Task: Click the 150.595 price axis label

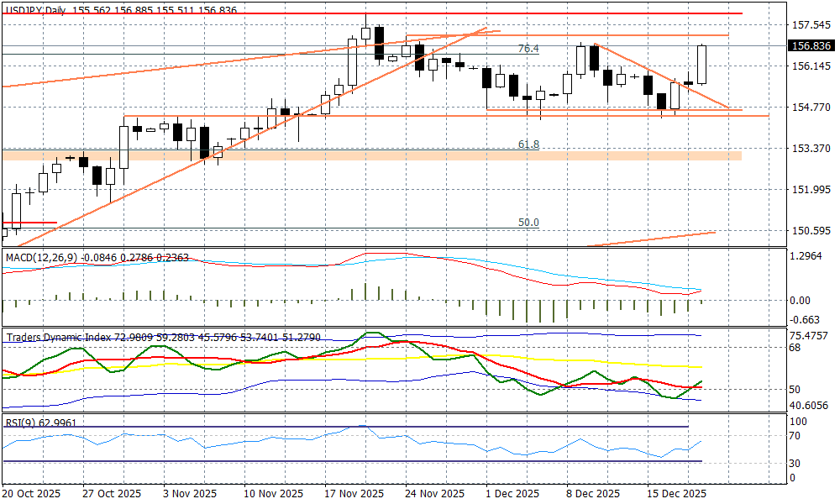Action: tap(811, 230)
